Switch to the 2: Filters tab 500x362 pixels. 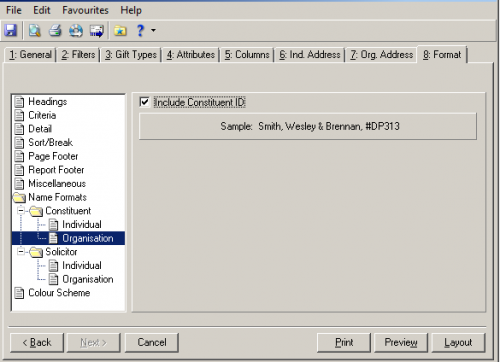(x=78, y=55)
